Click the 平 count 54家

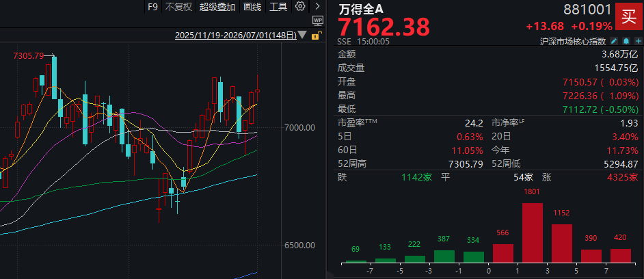coord(523,178)
